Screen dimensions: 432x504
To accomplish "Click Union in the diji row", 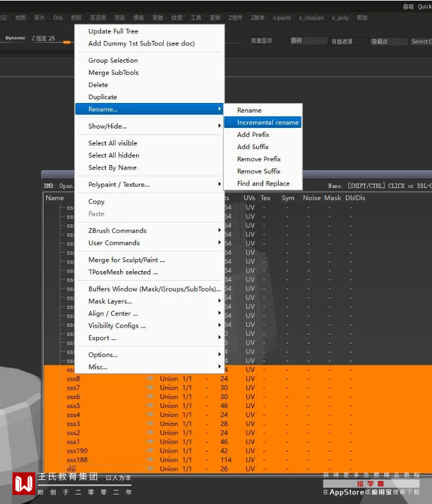I will [169, 469].
